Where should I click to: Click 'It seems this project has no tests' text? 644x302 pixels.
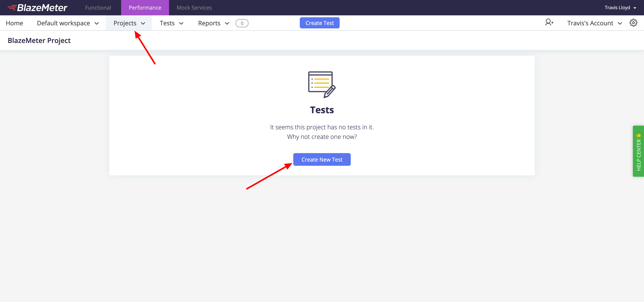(322, 127)
